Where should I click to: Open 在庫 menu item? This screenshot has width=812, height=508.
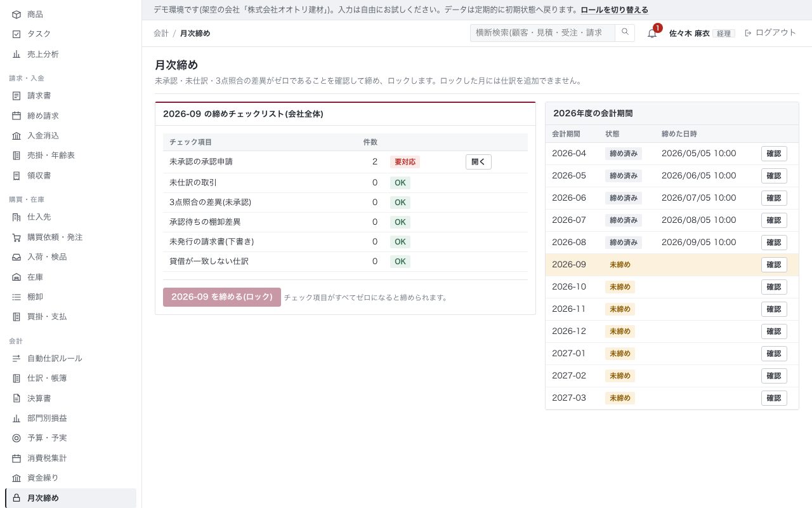(x=70, y=277)
